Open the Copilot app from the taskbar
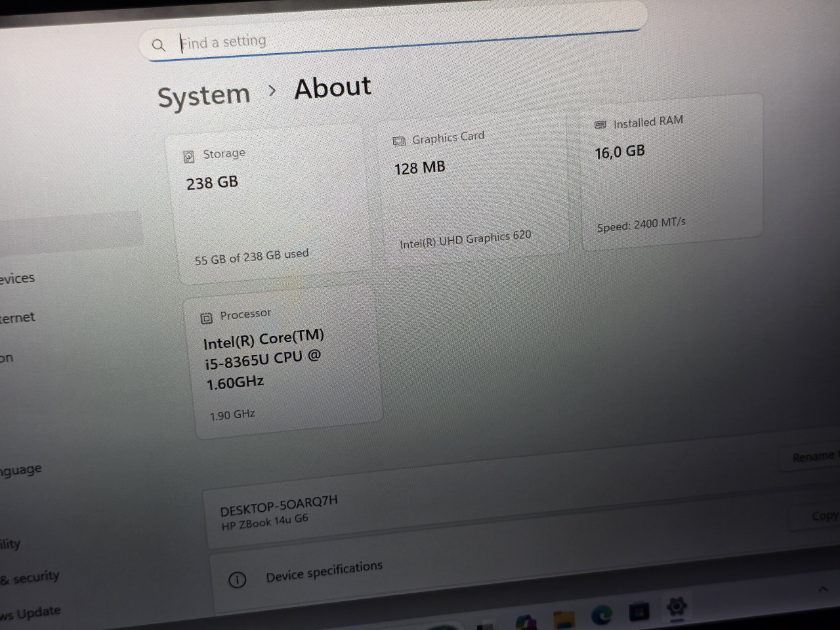The height and width of the screenshot is (630, 840). (526, 621)
